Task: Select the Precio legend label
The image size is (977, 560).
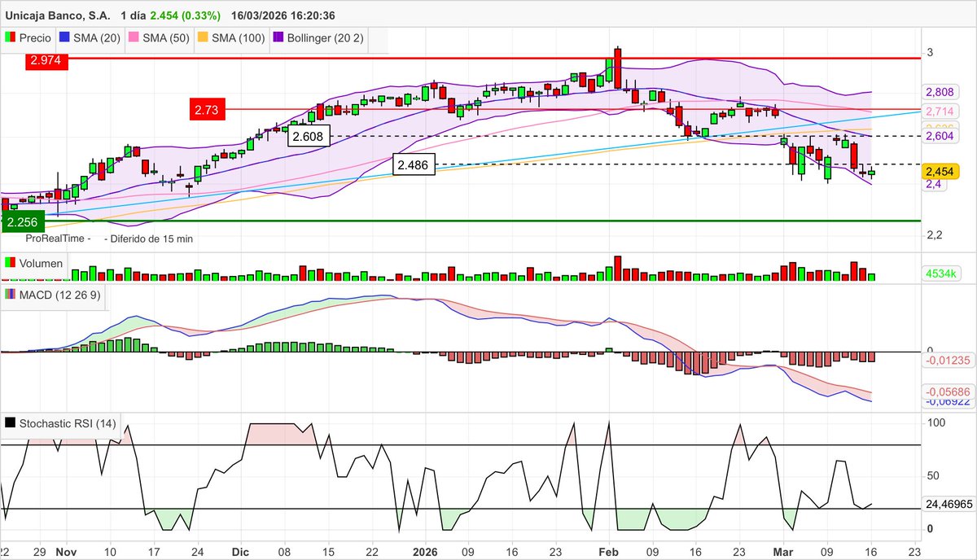Action: 35,37
